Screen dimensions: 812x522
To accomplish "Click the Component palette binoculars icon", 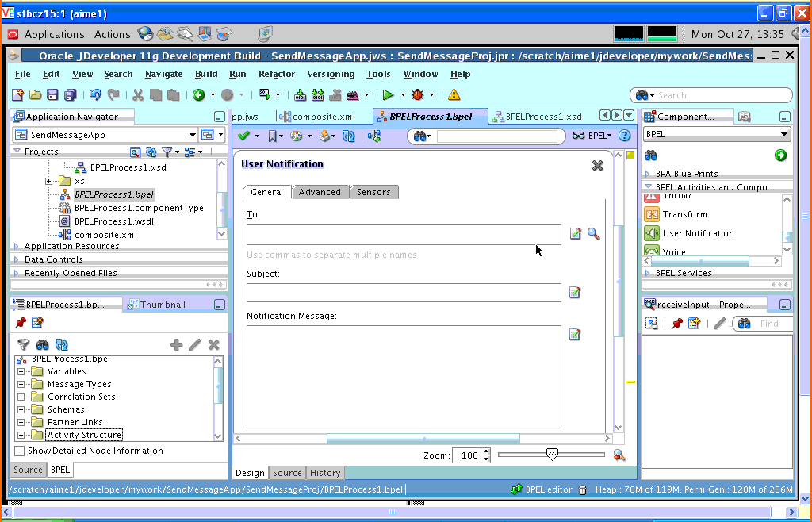I will click(651, 155).
